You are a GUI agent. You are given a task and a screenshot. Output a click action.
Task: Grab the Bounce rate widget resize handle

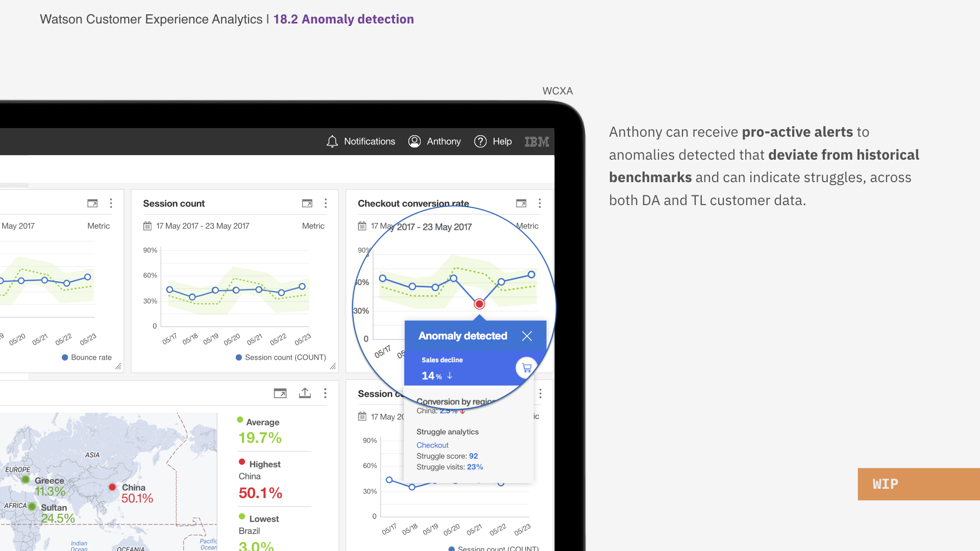coord(118,366)
